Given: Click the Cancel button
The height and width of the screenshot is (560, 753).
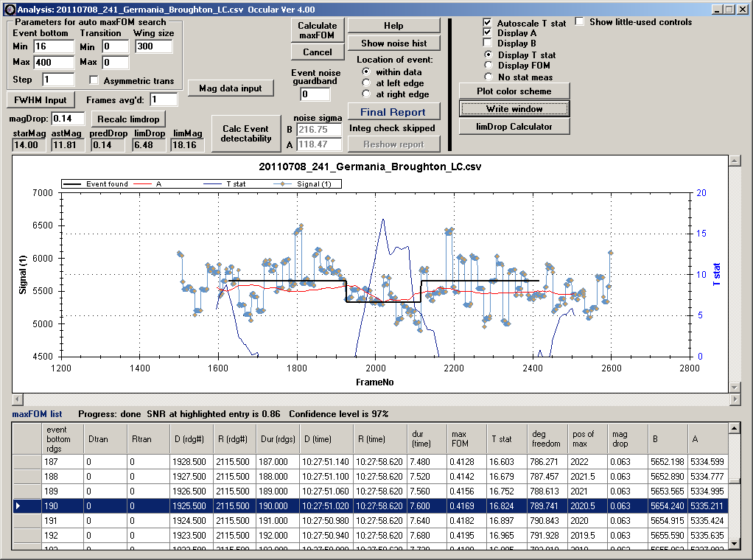Looking at the screenshot, I should [318, 52].
